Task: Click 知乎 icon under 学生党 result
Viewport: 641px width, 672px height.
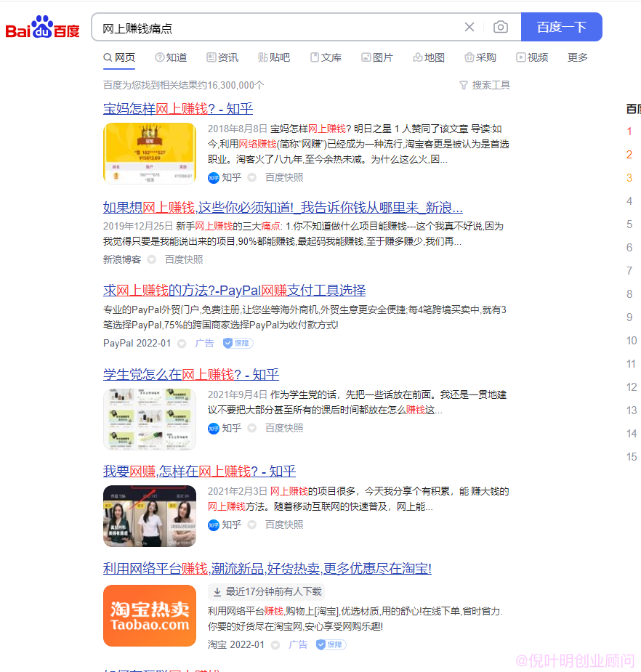Action: click(x=214, y=428)
